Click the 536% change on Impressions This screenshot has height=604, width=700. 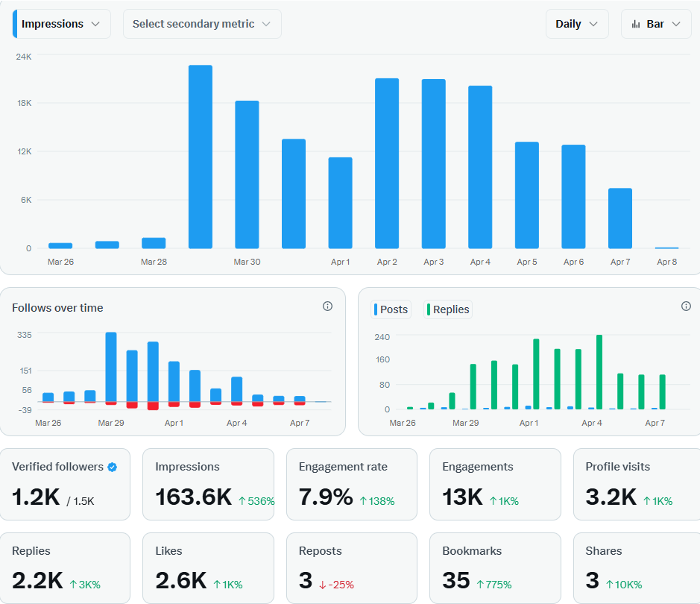click(x=256, y=501)
